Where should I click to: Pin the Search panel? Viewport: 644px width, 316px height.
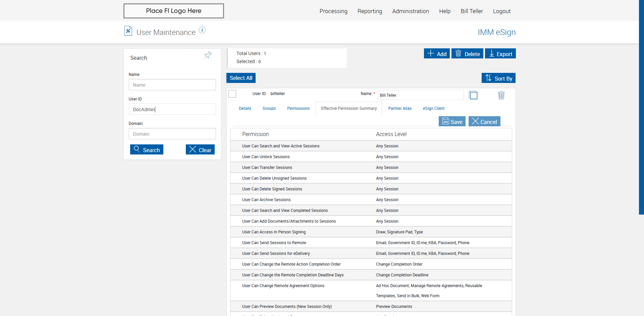coord(208,55)
